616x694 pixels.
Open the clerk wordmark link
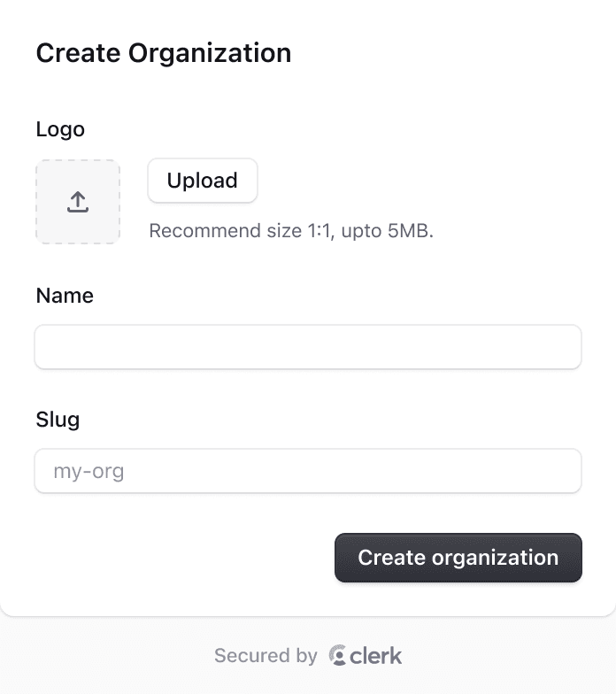click(x=376, y=656)
